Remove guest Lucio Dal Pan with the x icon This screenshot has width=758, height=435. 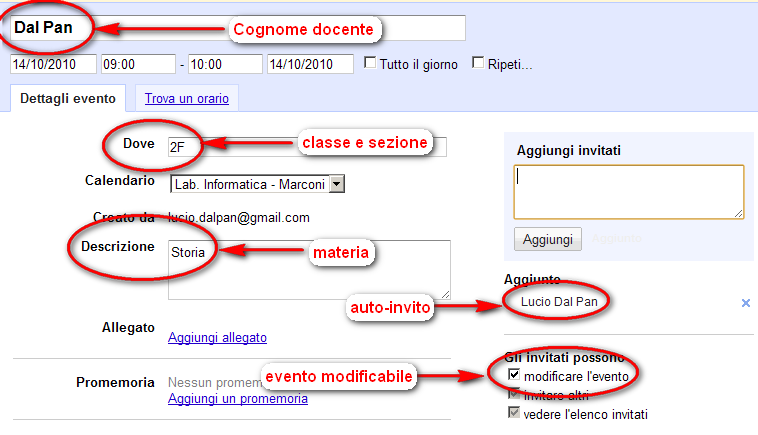tap(745, 302)
